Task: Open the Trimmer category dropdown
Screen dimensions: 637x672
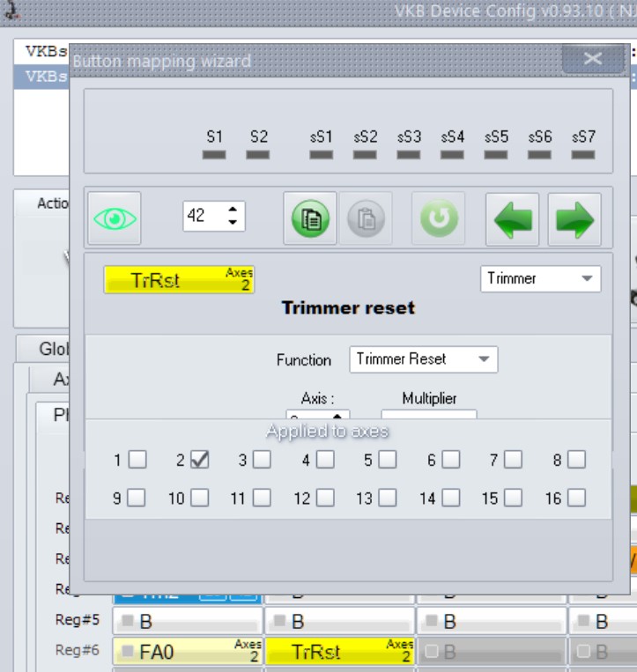Action: coord(541,278)
